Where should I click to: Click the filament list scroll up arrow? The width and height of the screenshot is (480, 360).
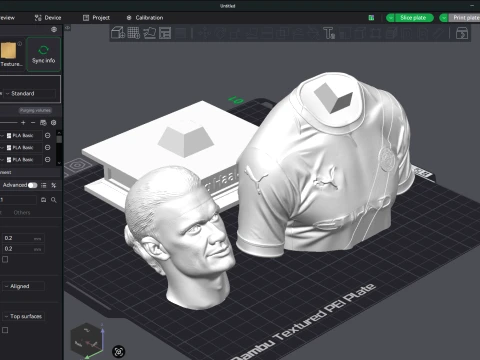point(59,133)
